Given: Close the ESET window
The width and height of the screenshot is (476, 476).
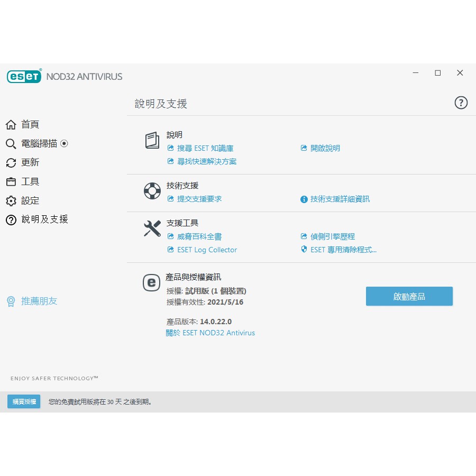Looking at the screenshot, I should tap(460, 73).
